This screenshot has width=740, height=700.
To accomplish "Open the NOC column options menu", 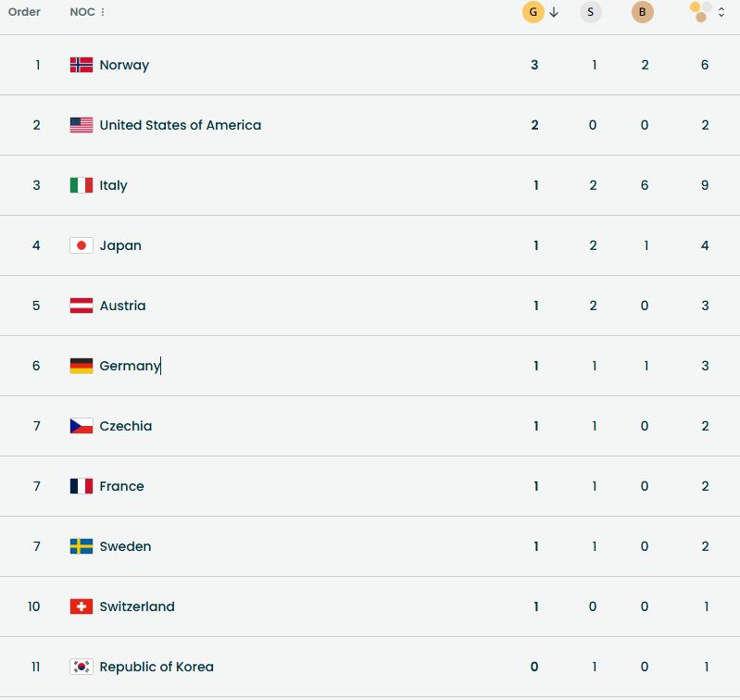I will pos(103,12).
